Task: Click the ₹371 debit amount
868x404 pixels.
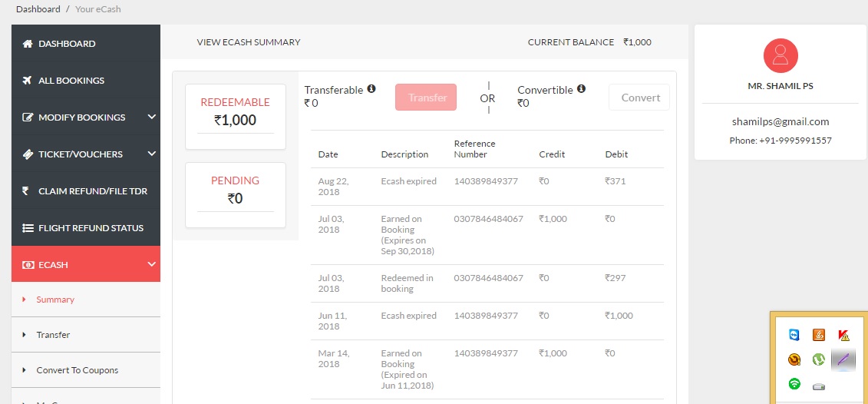Action: pyautogui.click(x=616, y=181)
